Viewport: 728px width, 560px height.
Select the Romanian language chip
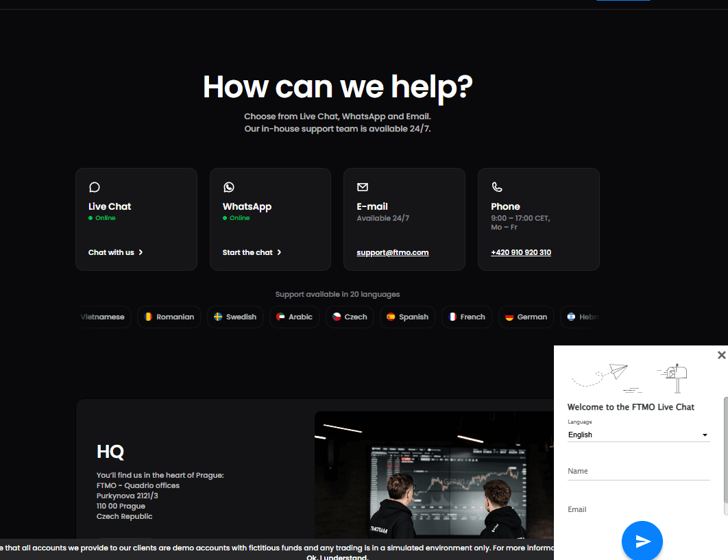[x=169, y=317]
